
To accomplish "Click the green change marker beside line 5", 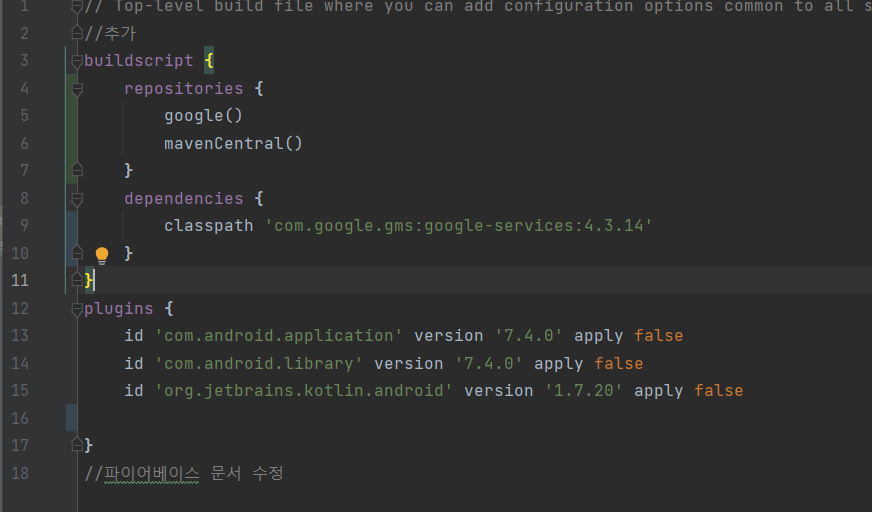I will (x=71, y=116).
